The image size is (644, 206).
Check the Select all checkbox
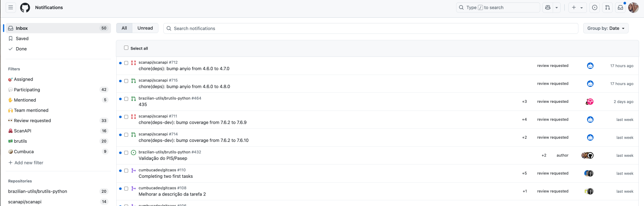126,48
